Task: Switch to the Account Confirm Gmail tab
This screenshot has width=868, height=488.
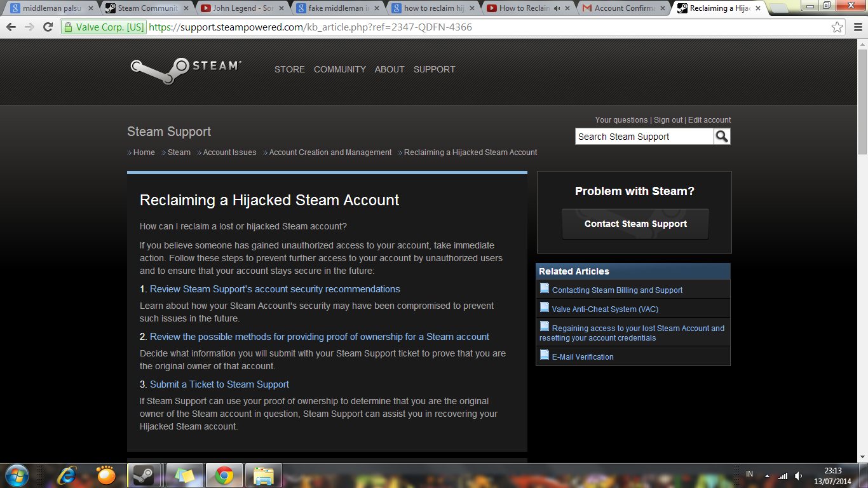Action: (624, 8)
